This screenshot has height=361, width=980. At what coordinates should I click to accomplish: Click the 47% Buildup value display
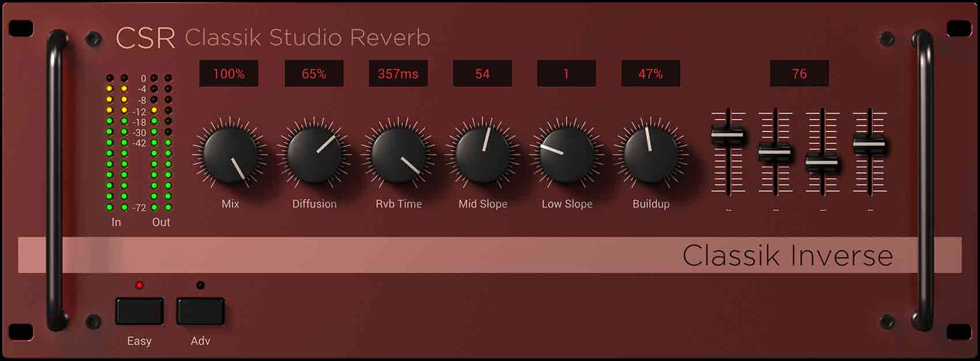click(651, 74)
